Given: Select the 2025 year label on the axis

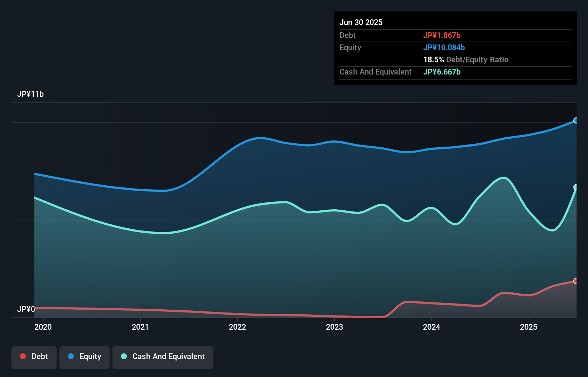Looking at the screenshot, I should tap(529, 327).
